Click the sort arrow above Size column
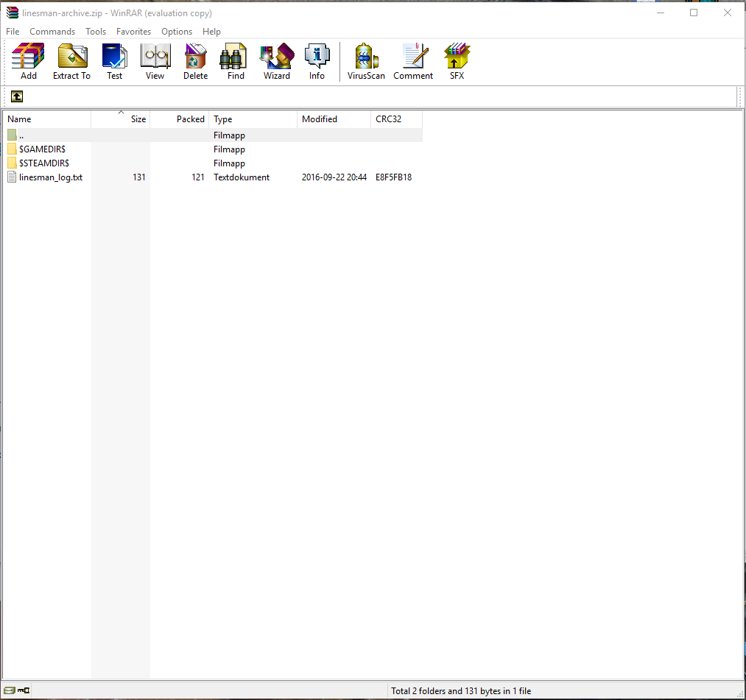This screenshot has width=746, height=700. point(121,113)
